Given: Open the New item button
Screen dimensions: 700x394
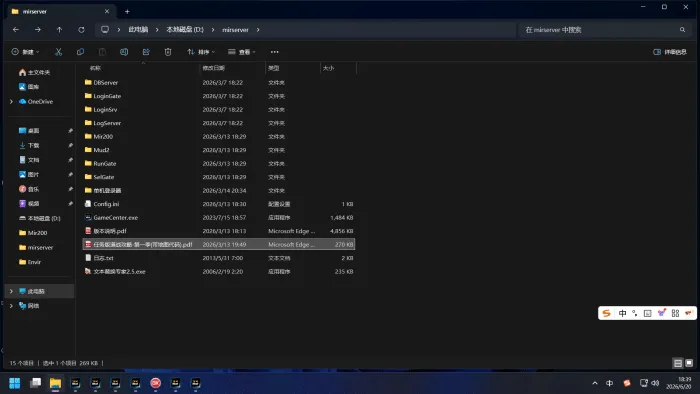Looking at the screenshot, I should (25, 52).
